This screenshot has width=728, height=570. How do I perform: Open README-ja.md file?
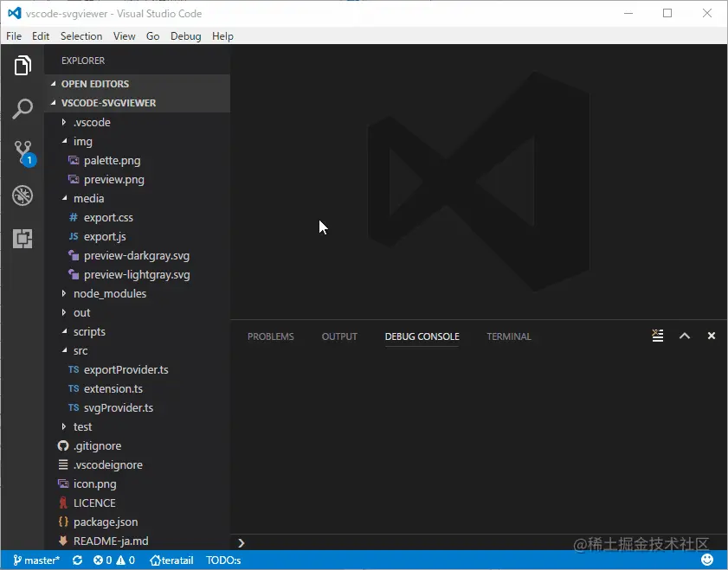coord(138,541)
